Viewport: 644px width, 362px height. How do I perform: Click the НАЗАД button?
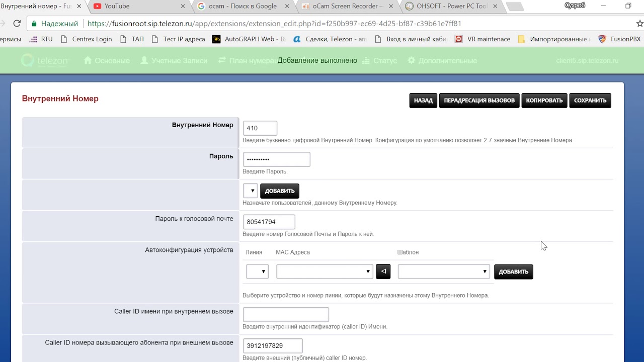(423, 101)
